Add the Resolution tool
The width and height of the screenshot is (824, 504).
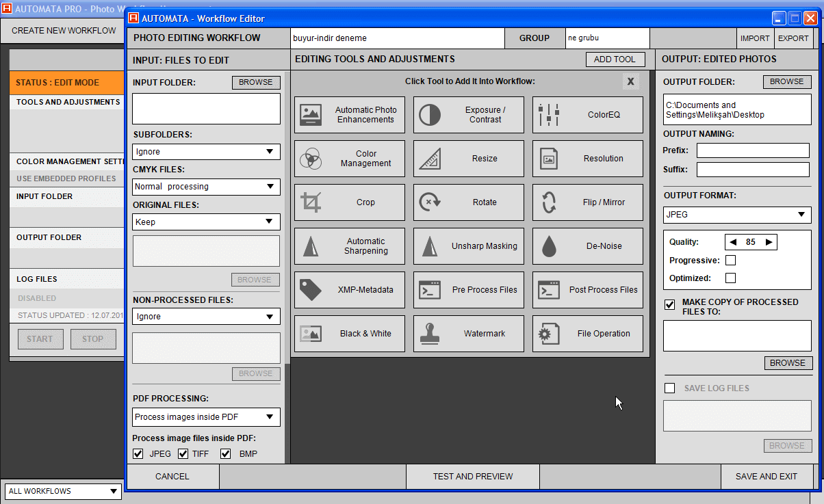pos(588,159)
